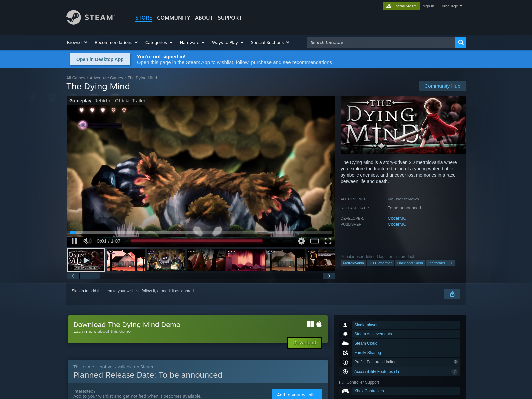Open the SUPPORT menu item

(230, 18)
